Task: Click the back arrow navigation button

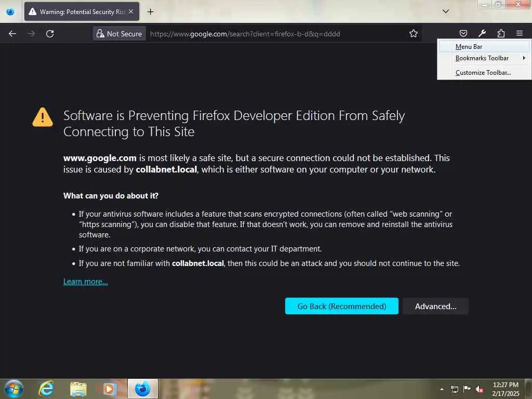Action: point(12,34)
